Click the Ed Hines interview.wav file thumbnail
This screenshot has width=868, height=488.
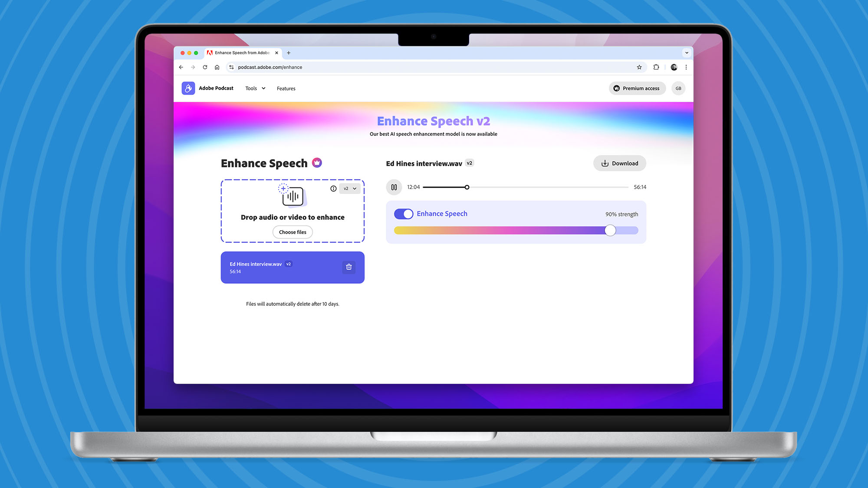click(292, 267)
